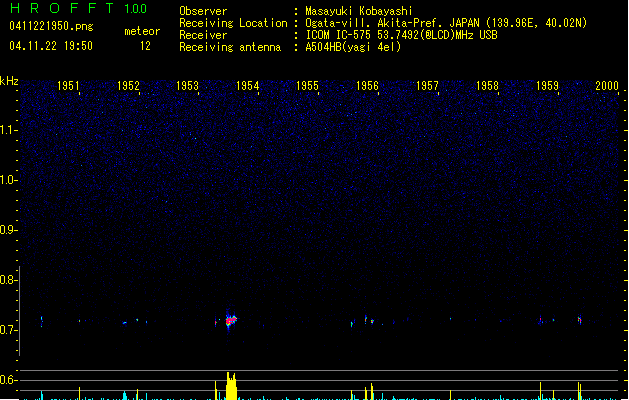This screenshot has height=400, width=629.
Task: Click the 1954 time axis label
Action: (x=248, y=85)
